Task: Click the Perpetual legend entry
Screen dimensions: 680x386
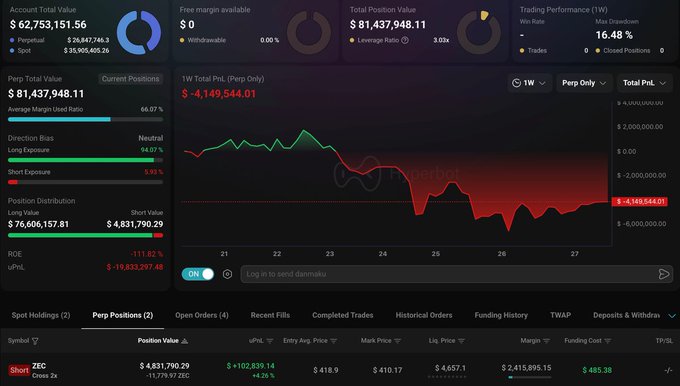Action: (31, 40)
